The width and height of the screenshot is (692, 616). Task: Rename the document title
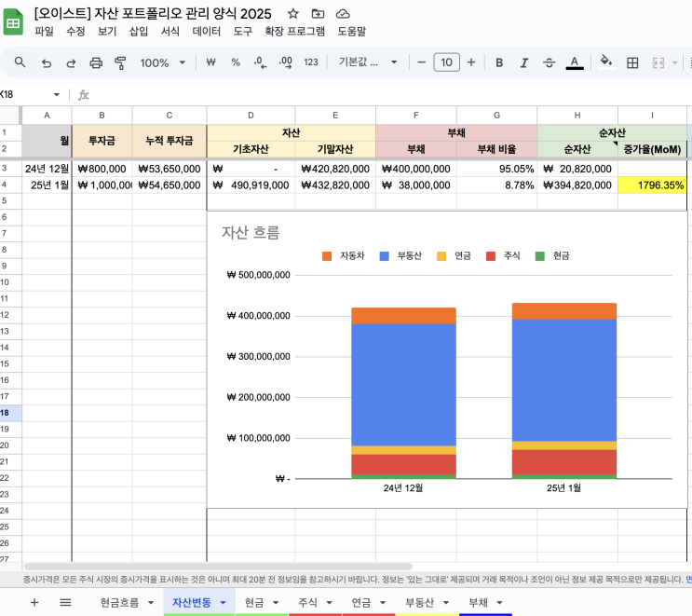pos(153,14)
